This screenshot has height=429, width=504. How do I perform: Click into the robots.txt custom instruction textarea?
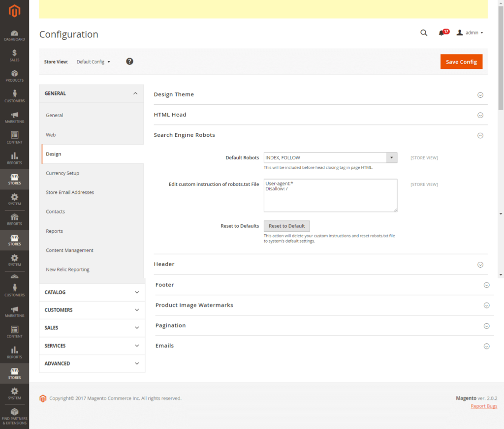click(330, 195)
